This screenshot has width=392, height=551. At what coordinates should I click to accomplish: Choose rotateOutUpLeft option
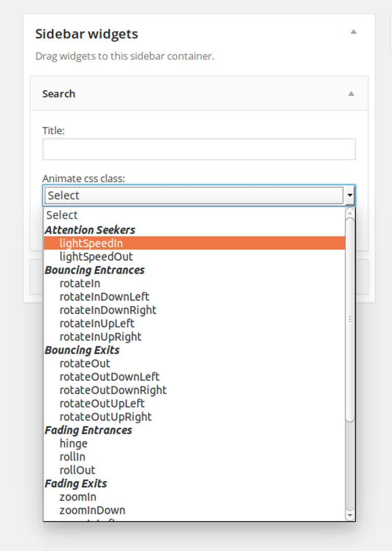pos(102,403)
